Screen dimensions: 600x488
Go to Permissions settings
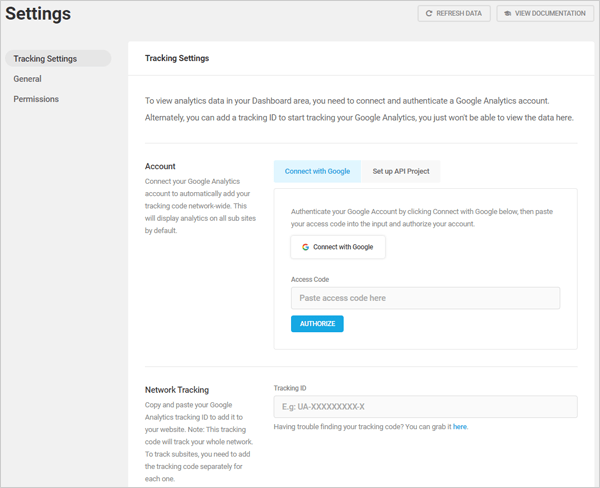click(36, 99)
